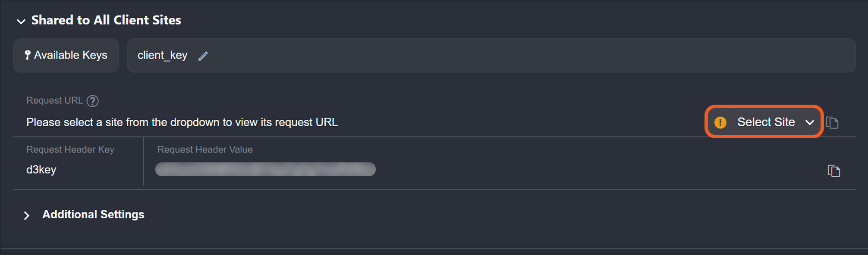Click the blurred Request Header Value field
Image resolution: width=868 pixels, height=255 pixels.
pos(265,169)
